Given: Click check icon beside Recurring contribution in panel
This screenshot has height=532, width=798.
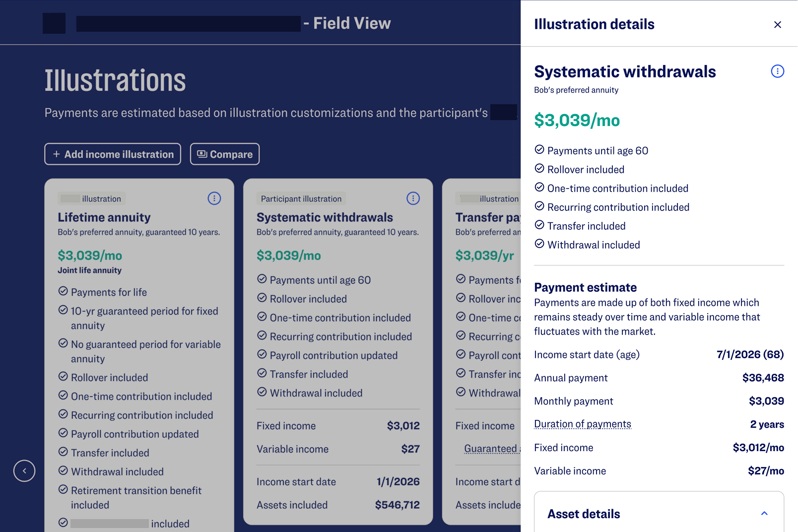Looking at the screenshot, I should [x=539, y=206].
